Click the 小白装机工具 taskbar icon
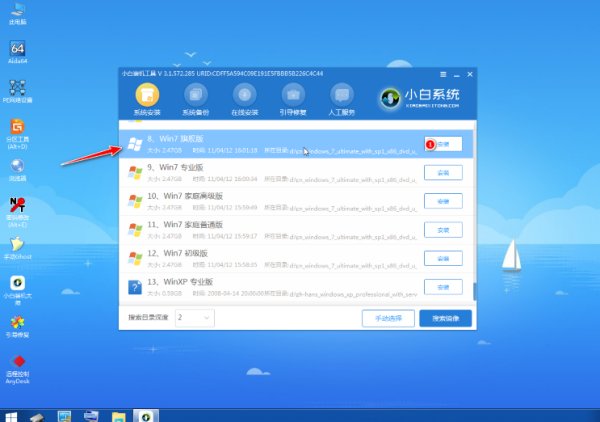The height and width of the screenshot is (422, 600). (146, 416)
